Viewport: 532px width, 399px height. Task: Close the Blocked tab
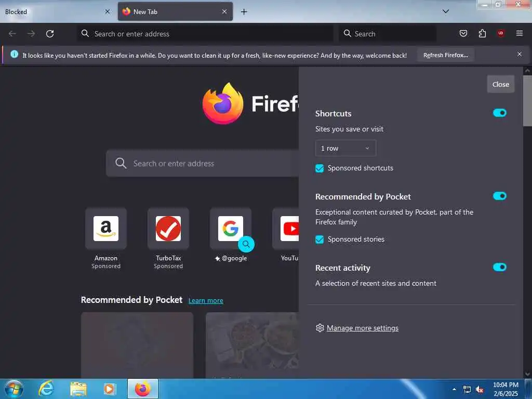tap(108, 11)
